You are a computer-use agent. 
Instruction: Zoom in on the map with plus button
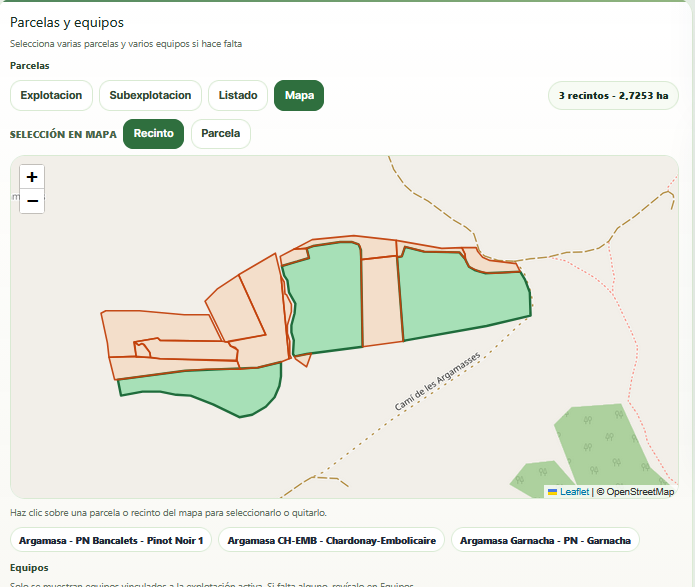click(32, 177)
